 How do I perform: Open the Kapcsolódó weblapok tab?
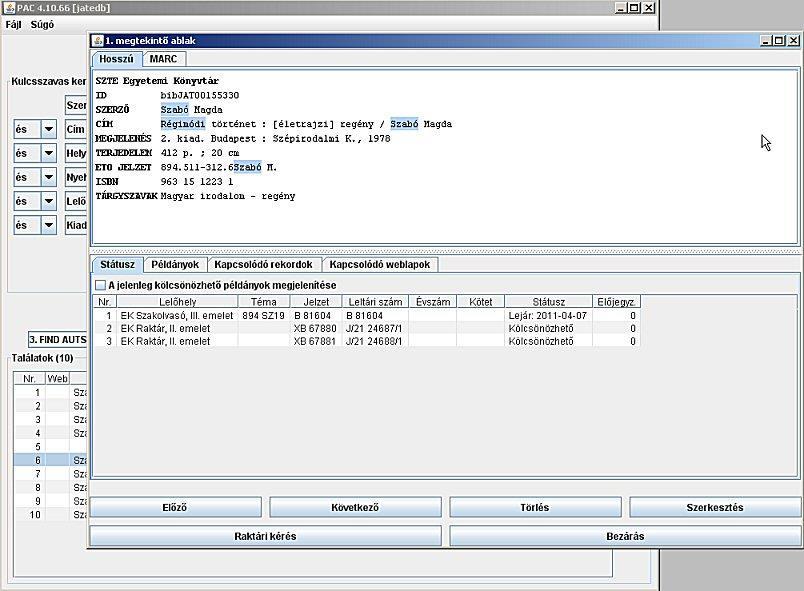(380, 264)
